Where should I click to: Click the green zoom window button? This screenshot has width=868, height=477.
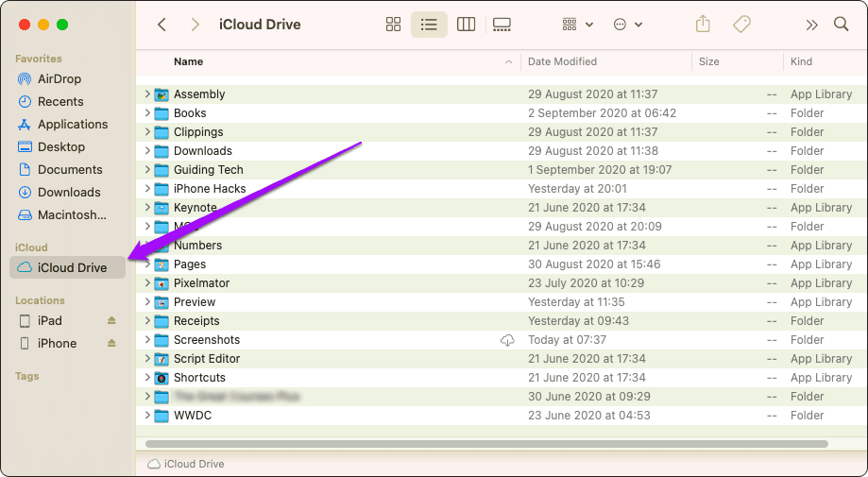pyautogui.click(x=62, y=25)
